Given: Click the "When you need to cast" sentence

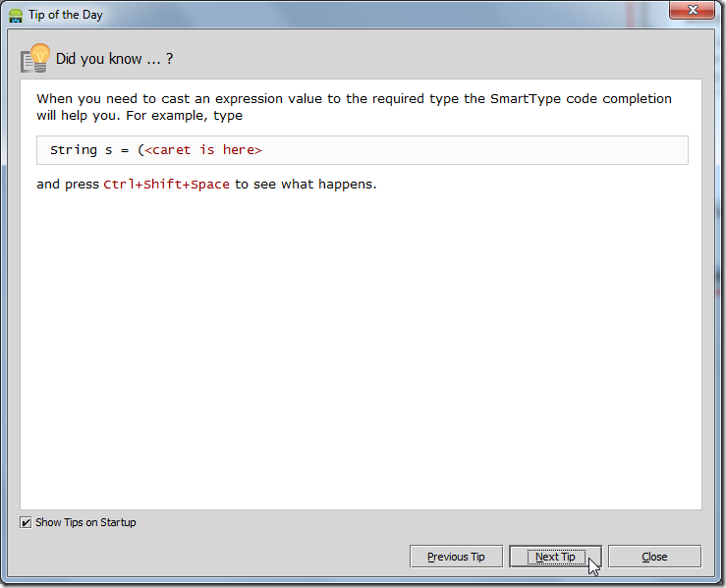Looking at the screenshot, I should point(108,98).
